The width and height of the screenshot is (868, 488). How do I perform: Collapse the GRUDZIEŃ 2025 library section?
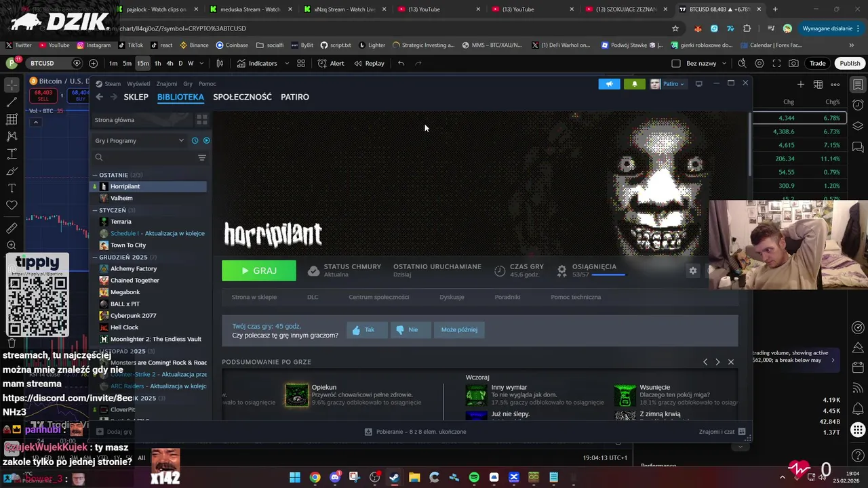coord(96,258)
